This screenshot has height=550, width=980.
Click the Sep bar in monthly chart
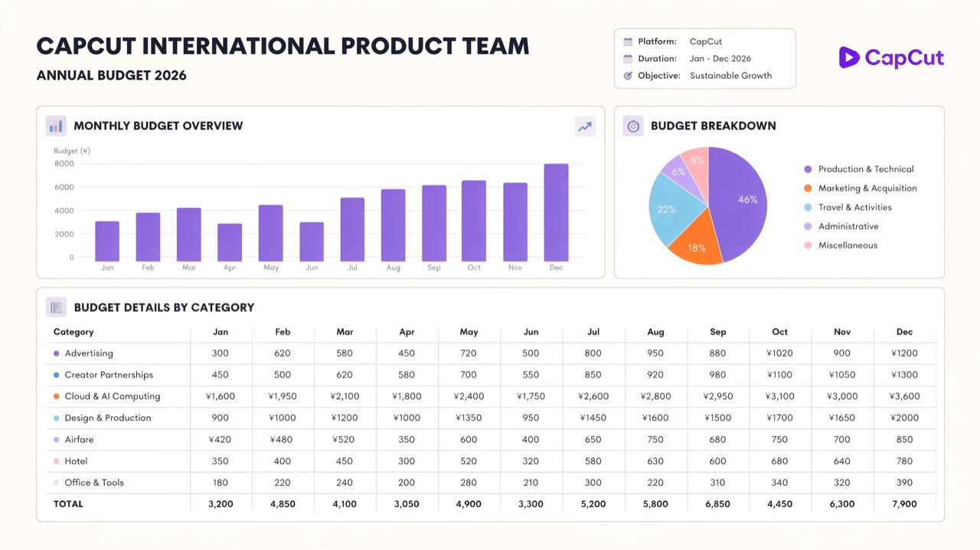[x=434, y=223]
